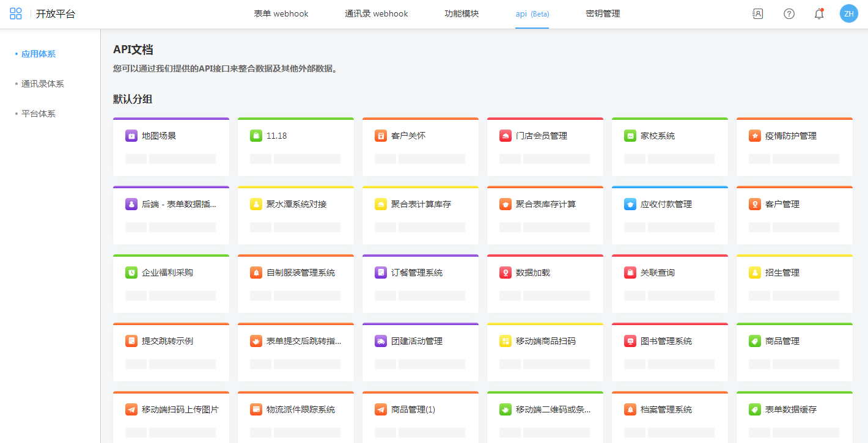Click the green 11.18 app icon
868x443 pixels.
(x=256, y=136)
